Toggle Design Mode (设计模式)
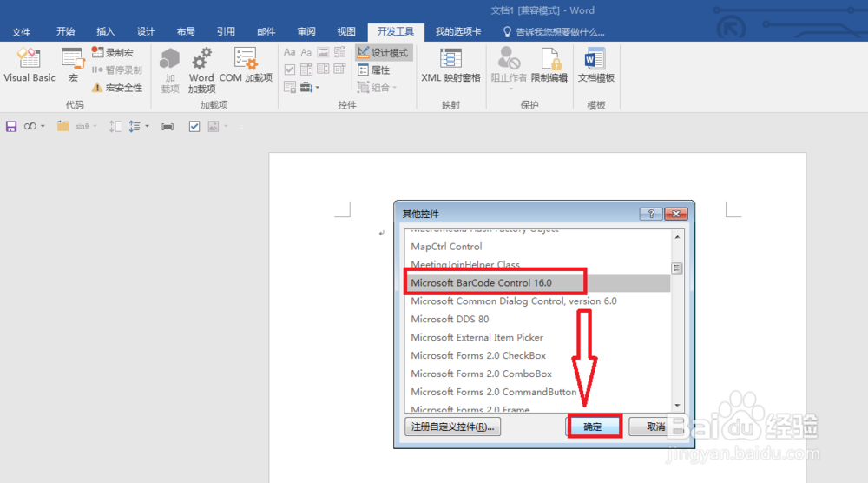868x483 pixels. [x=384, y=53]
